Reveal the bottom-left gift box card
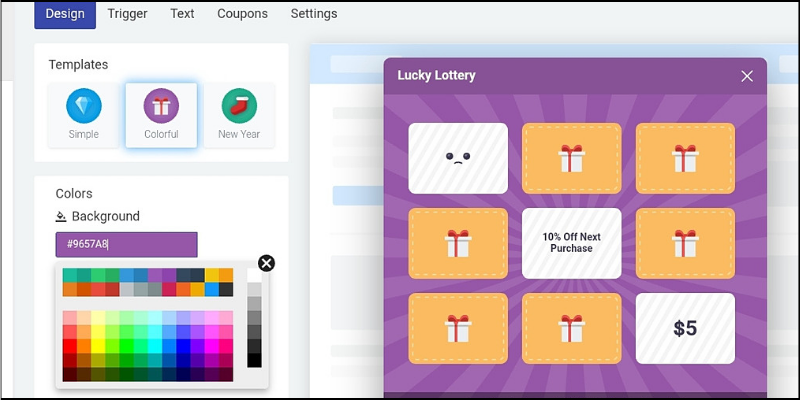This screenshot has width=800, height=400. pos(458,329)
